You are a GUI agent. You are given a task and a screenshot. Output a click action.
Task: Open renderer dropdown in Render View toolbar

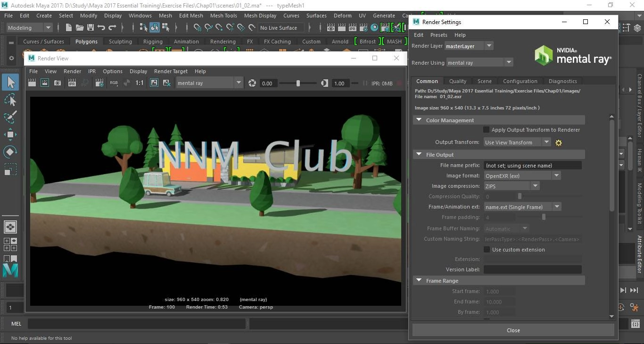point(209,83)
